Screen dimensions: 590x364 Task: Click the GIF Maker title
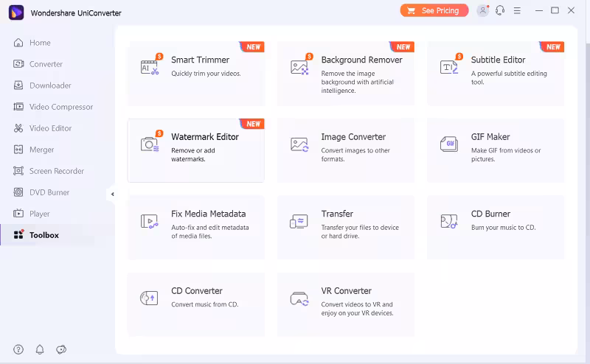pyautogui.click(x=490, y=137)
